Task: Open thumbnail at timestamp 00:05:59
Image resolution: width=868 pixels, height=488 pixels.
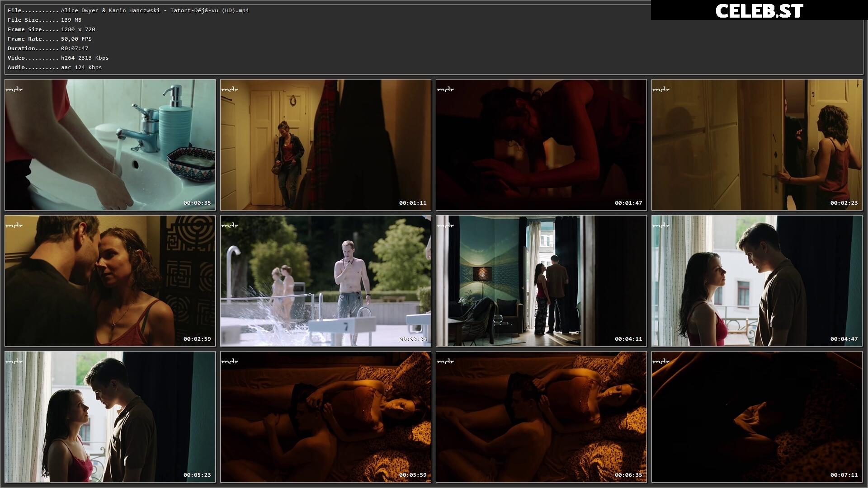Action: [325, 417]
